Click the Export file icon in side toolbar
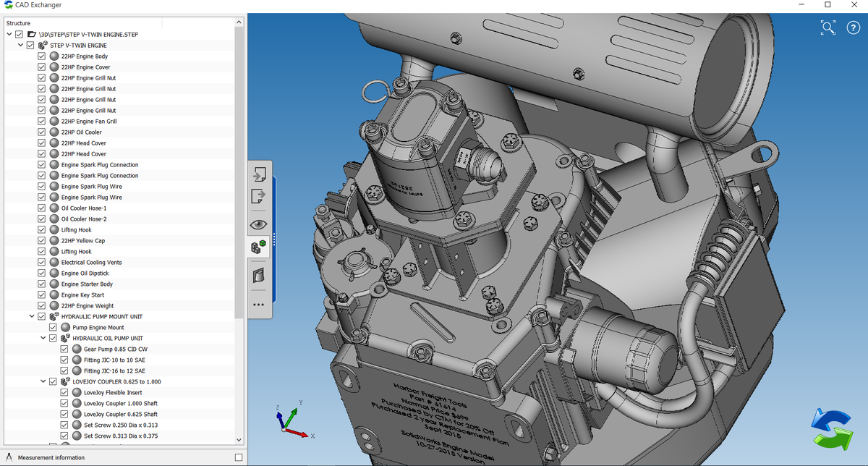Viewport: 868px width, 466px height. tap(259, 196)
